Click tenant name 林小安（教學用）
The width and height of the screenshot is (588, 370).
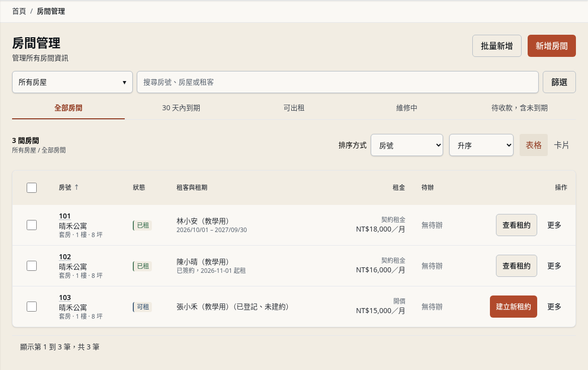[203, 221]
